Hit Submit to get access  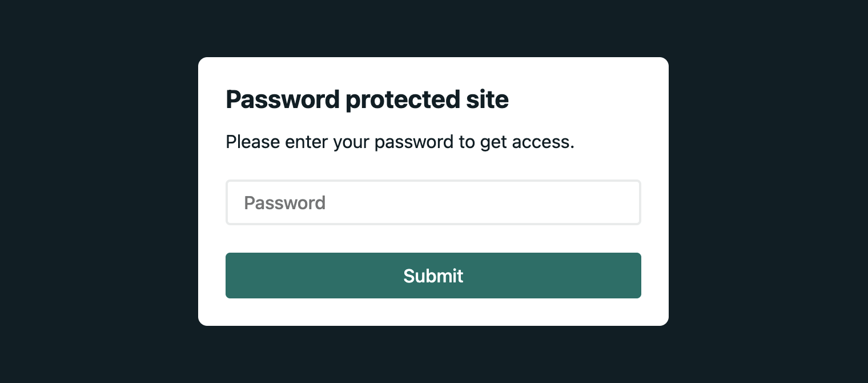tap(433, 276)
